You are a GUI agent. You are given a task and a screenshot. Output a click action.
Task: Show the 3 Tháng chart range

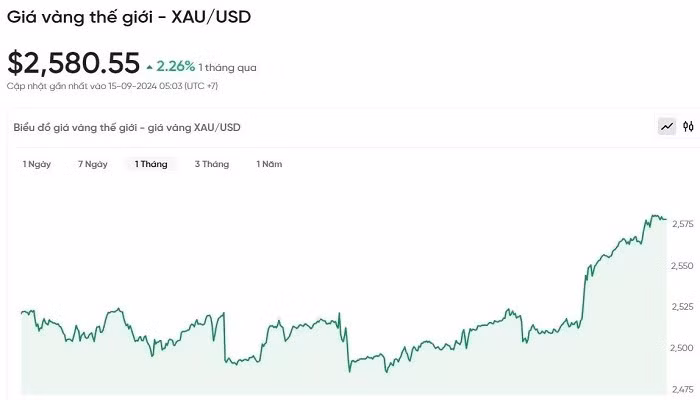212,164
